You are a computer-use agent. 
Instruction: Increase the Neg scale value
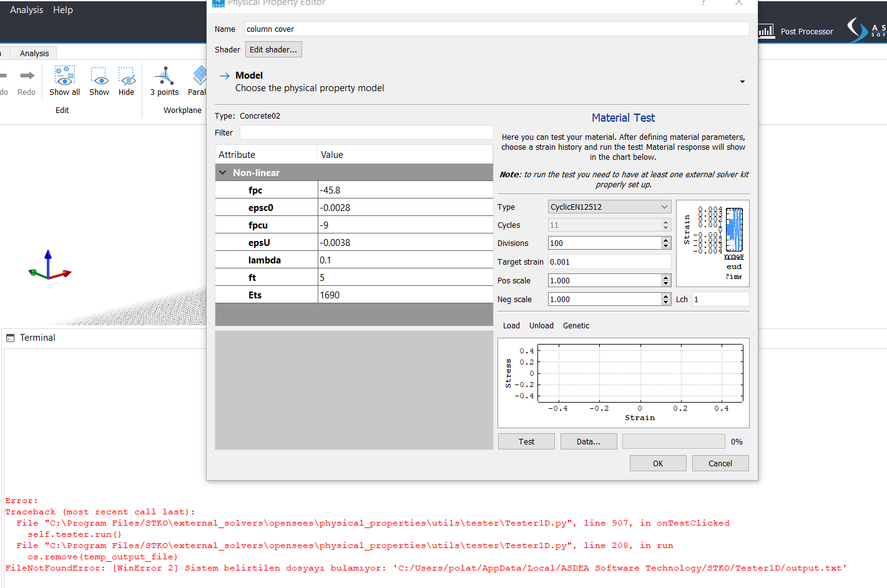point(666,296)
